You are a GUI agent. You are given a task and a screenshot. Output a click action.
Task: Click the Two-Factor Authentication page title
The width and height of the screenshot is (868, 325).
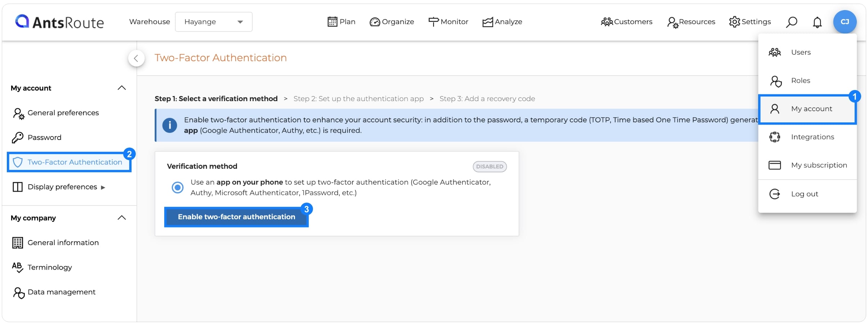click(220, 58)
